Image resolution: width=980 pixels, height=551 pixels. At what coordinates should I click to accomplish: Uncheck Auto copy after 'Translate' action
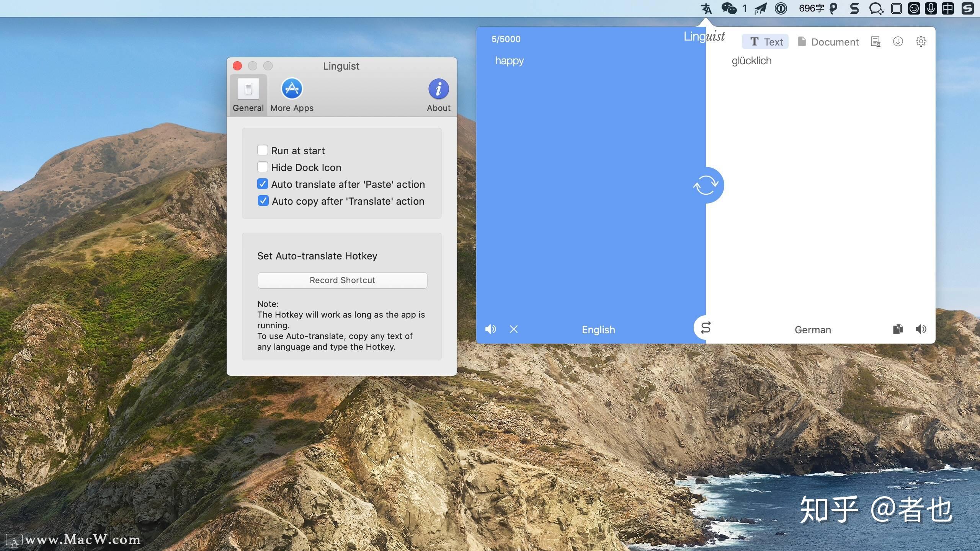click(x=263, y=201)
